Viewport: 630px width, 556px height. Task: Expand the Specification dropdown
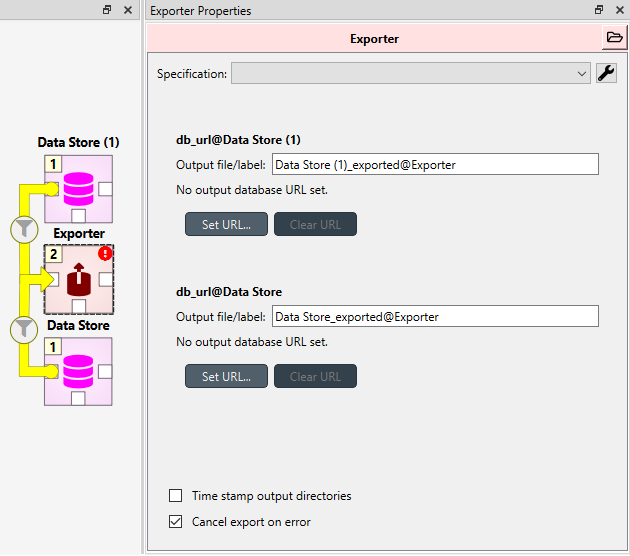(411, 73)
